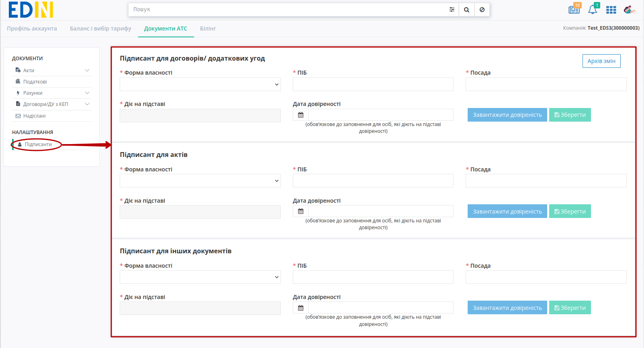Click Завантажити довіреність for contracts signer
Viewport: 644px width, 348px height.
(x=507, y=115)
